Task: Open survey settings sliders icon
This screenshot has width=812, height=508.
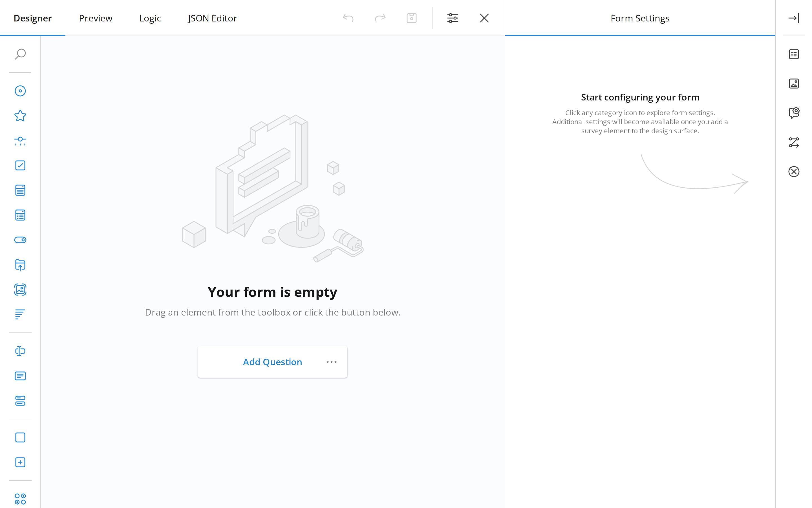Action: pyautogui.click(x=453, y=18)
